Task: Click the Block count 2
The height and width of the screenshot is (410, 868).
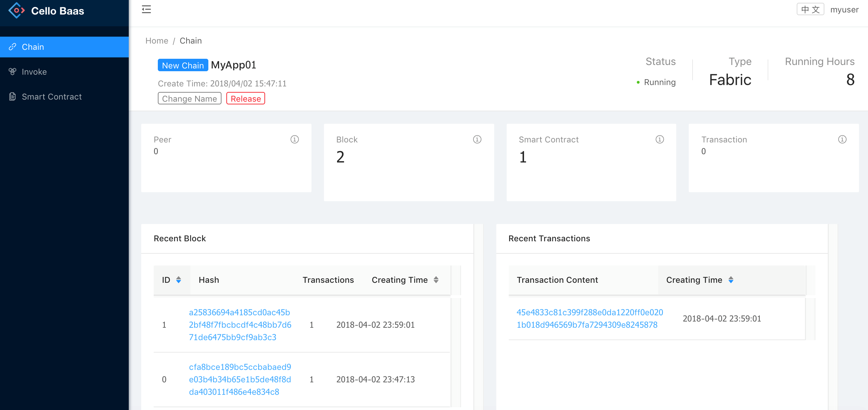Action: (341, 157)
